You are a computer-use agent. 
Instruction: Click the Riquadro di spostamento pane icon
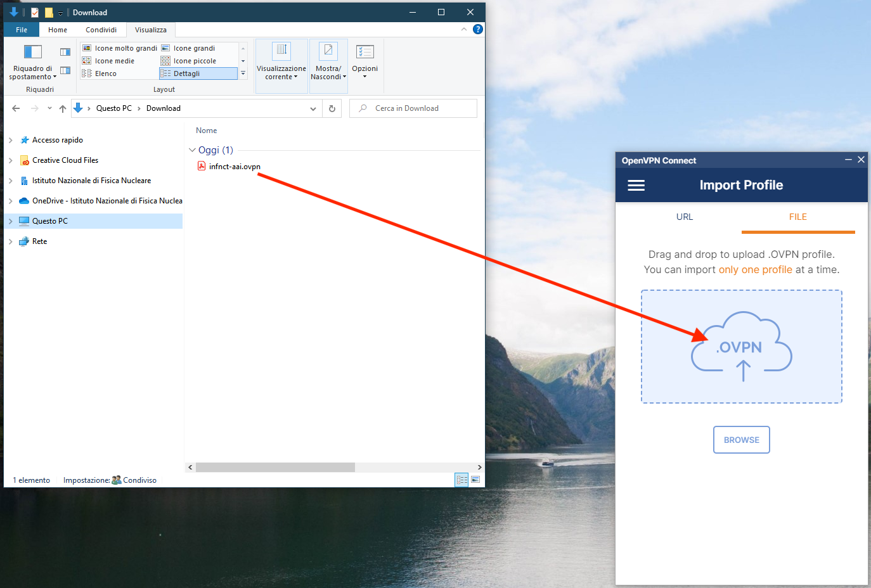tap(32, 52)
